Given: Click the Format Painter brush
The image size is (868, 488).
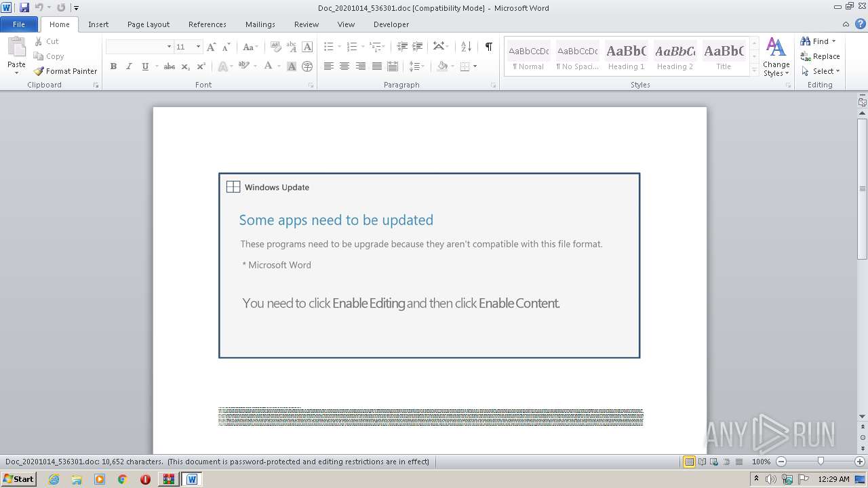Looking at the screenshot, I should tap(39, 71).
